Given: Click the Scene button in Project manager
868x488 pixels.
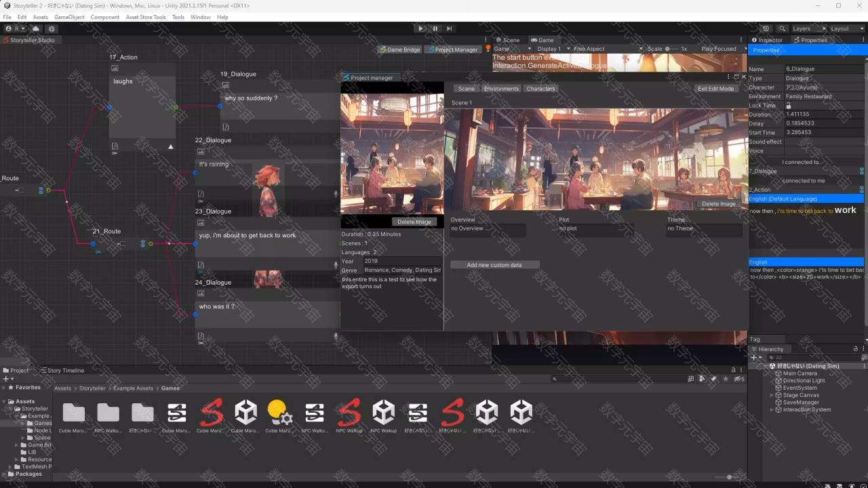Looking at the screenshot, I should [x=466, y=89].
